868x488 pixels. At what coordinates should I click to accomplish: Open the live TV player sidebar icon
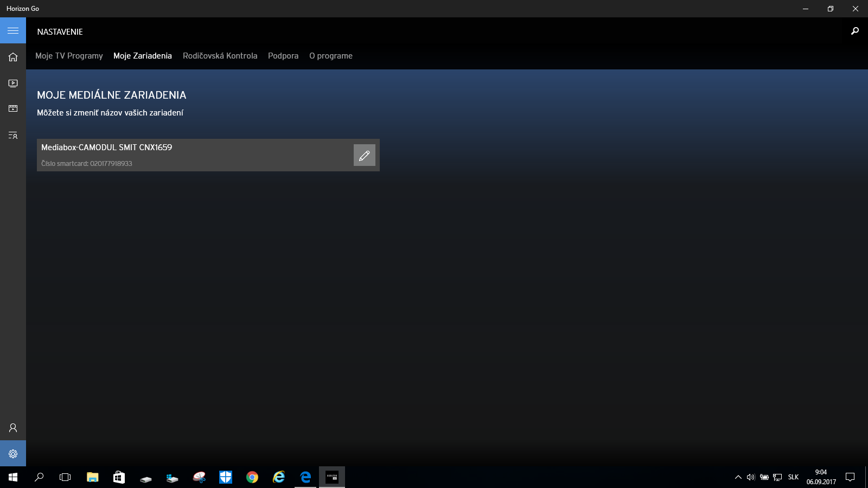coord(13,83)
